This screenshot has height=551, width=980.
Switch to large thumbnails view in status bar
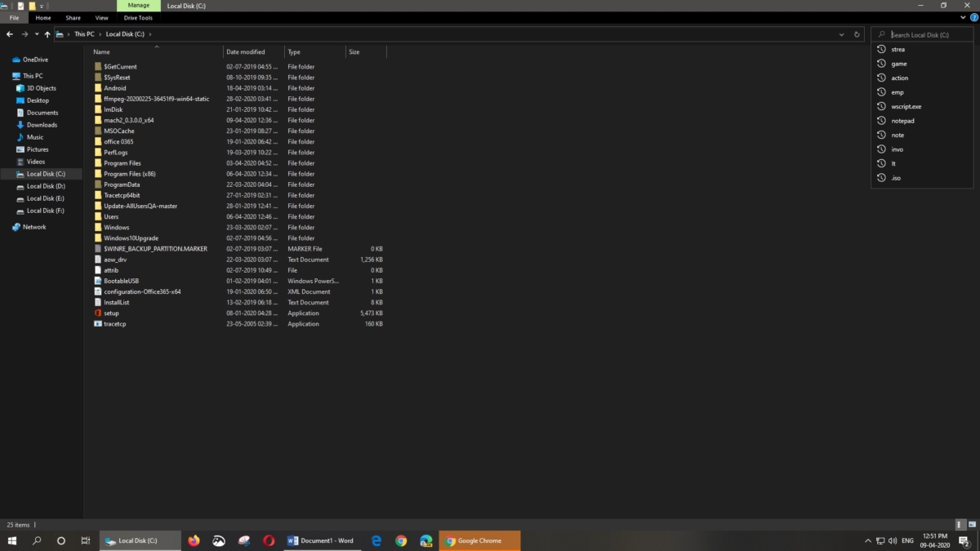point(972,524)
